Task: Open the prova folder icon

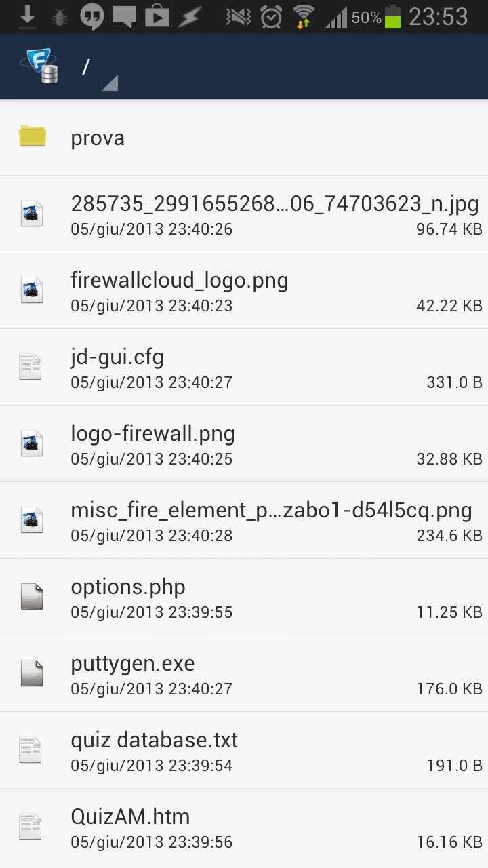Action: [32, 137]
